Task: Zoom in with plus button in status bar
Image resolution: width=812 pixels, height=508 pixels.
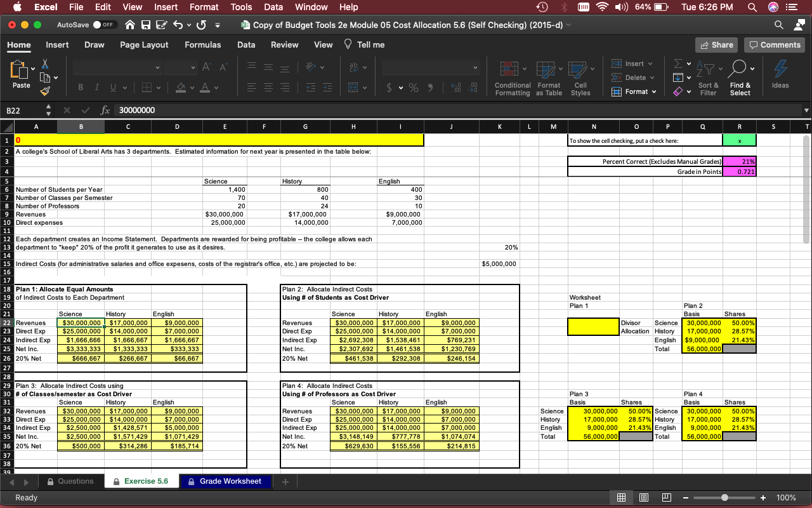Action: (x=763, y=497)
